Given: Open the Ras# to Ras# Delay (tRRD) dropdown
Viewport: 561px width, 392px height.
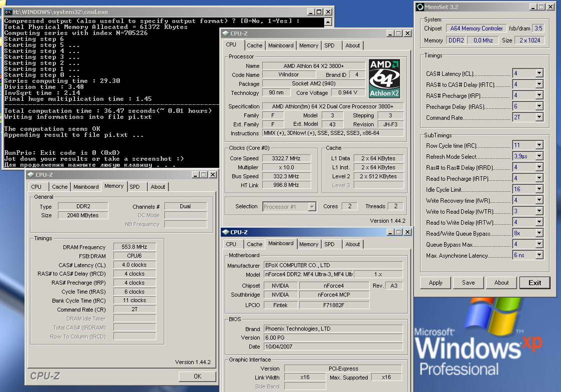Looking at the screenshot, I should (539, 167).
